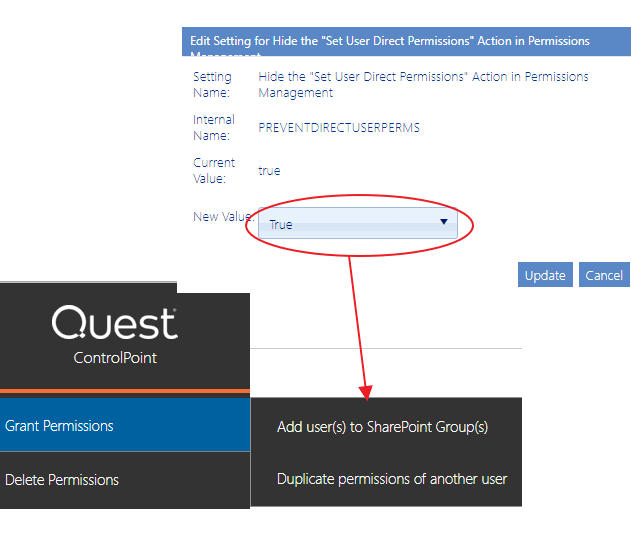
Task: Click the ControlPoint text under Quest logo
Action: point(115,358)
